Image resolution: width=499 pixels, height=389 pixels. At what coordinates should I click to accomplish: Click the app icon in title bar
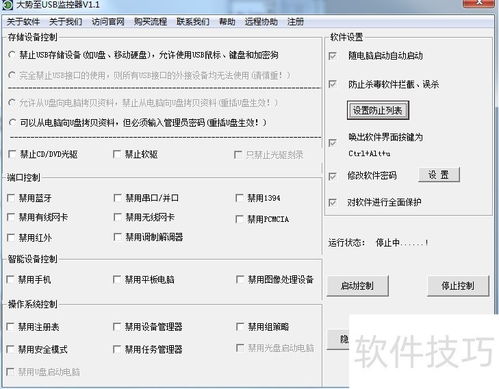pyautogui.click(x=7, y=5)
